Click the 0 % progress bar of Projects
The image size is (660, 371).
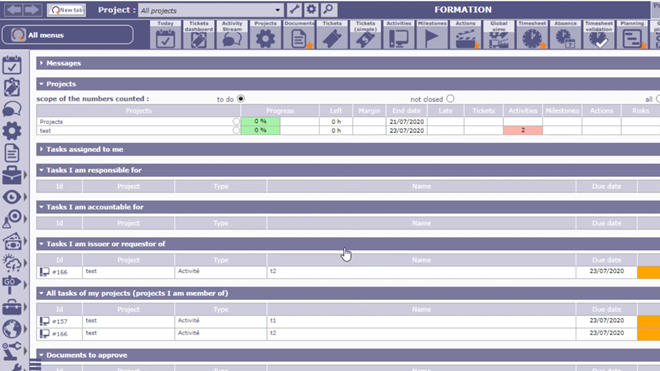point(261,121)
